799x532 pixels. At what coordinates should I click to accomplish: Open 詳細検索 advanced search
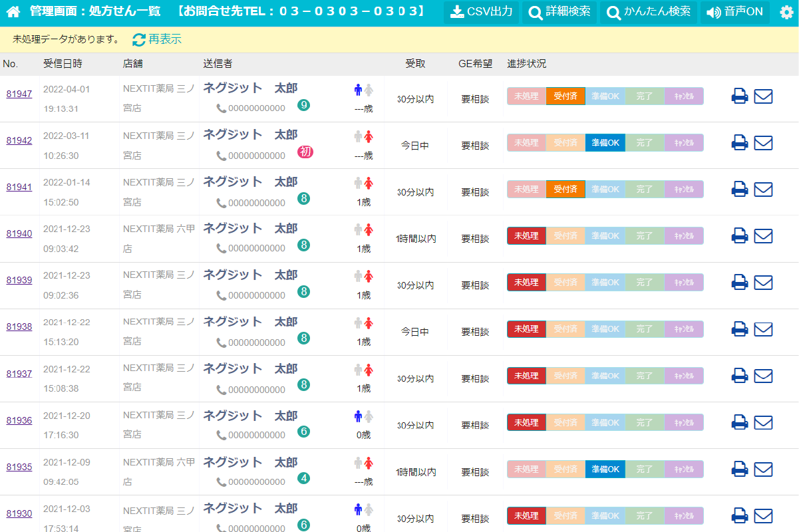click(x=559, y=13)
